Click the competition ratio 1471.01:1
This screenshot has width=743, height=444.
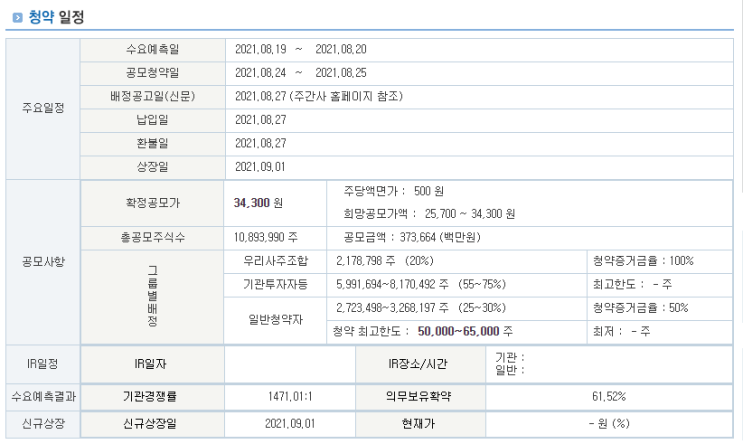click(290, 397)
